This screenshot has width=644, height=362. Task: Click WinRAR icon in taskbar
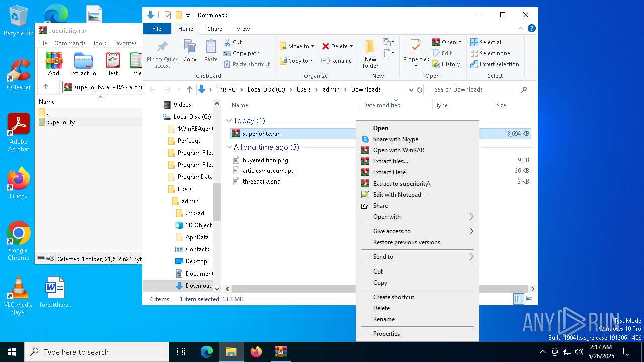[x=280, y=352]
